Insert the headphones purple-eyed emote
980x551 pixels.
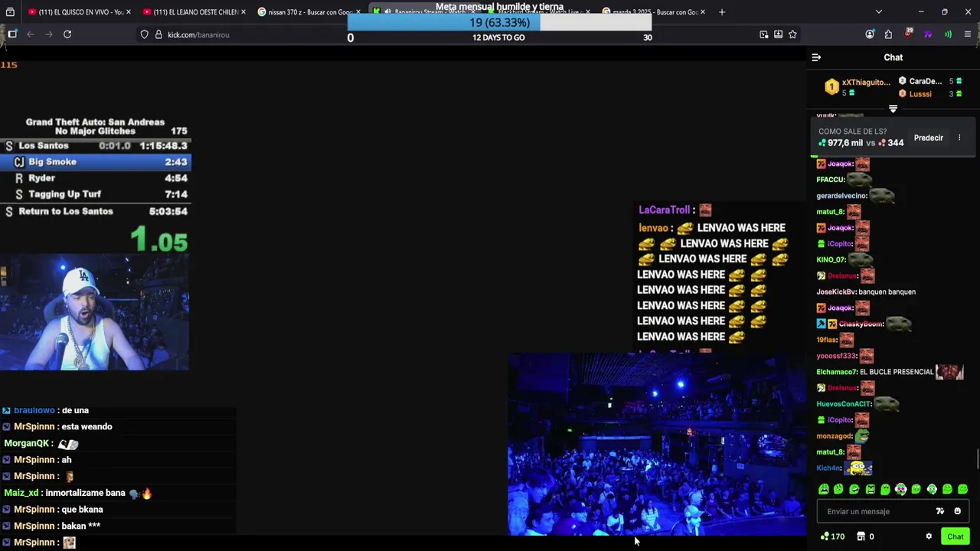coord(901,489)
